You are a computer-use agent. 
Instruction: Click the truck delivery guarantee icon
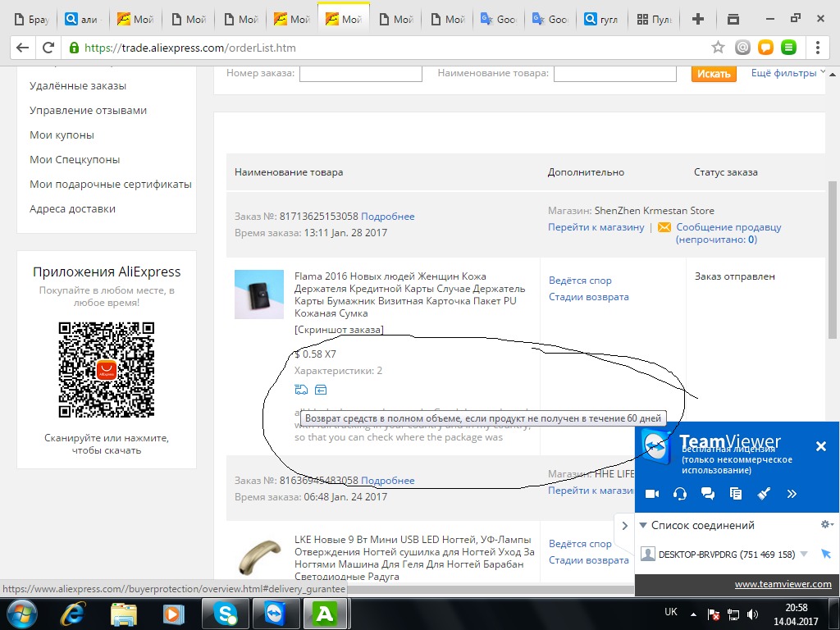pos(301,390)
